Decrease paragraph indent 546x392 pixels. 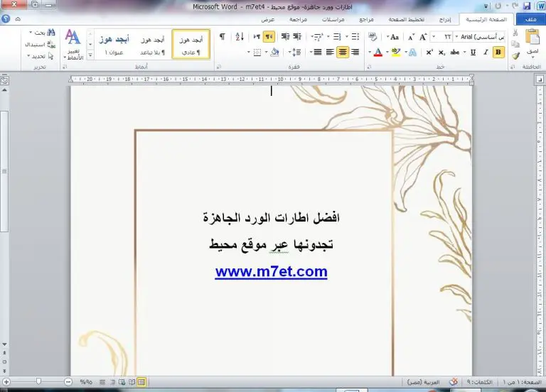297,36
